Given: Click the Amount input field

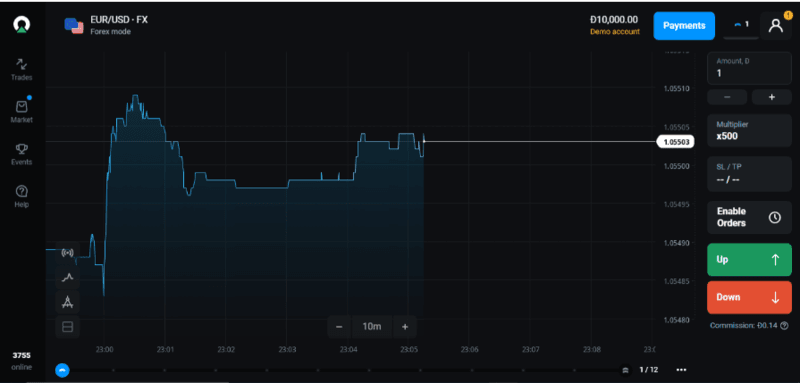Looking at the screenshot, I should [x=749, y=68].
